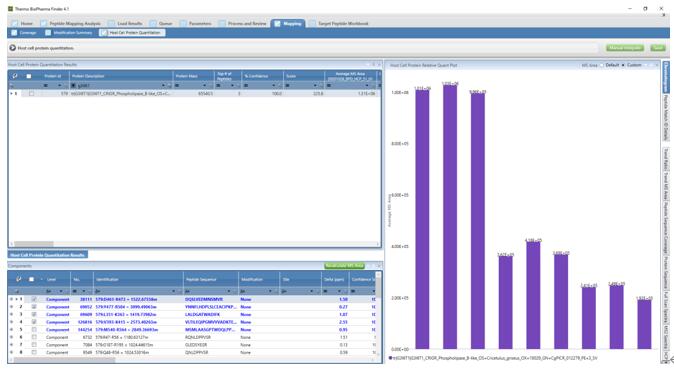The width and height of the screenshot is (674, 370).
Task: Open the Peptide Sequence filter dropdown
Action: 228,291
